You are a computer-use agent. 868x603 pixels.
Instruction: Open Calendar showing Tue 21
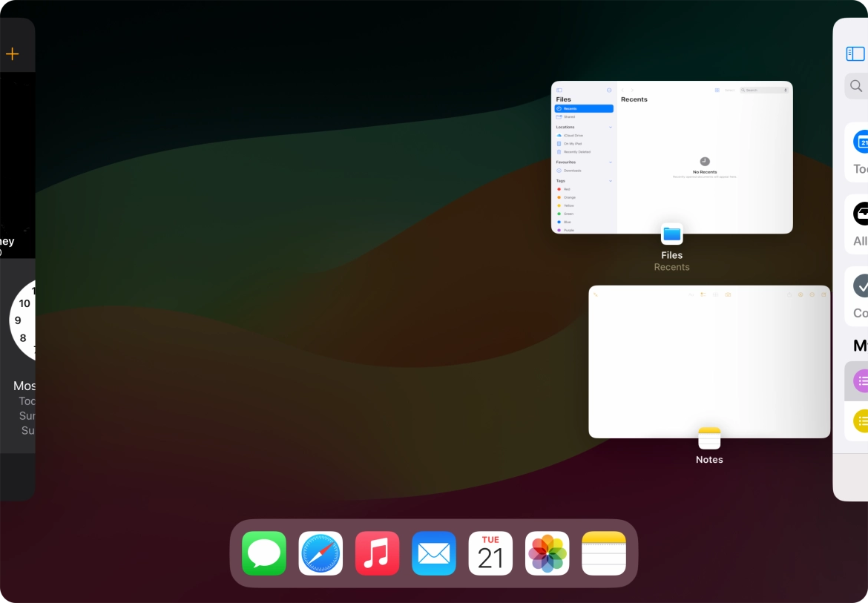pyautogui.click(x=490, y=553)
